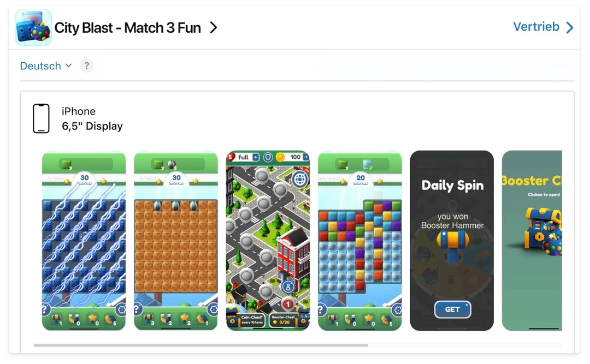Click the coin icon in the city map screenshot
This screenshot has height=364, width=590.
(x=280, y=157)
